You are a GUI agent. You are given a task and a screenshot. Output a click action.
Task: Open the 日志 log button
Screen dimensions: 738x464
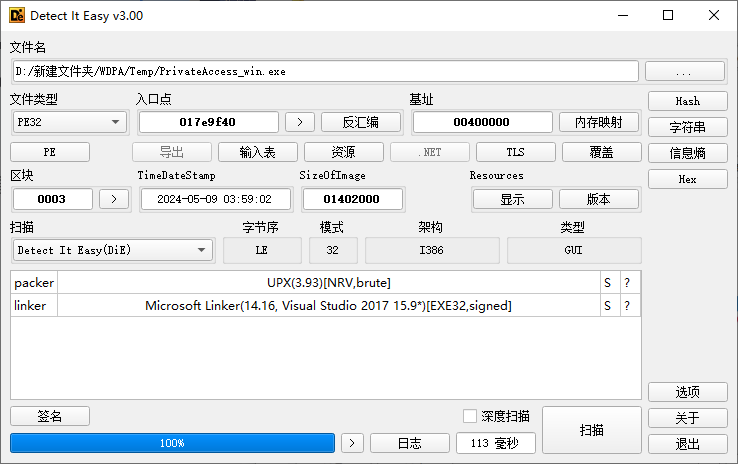pos(410,443)
